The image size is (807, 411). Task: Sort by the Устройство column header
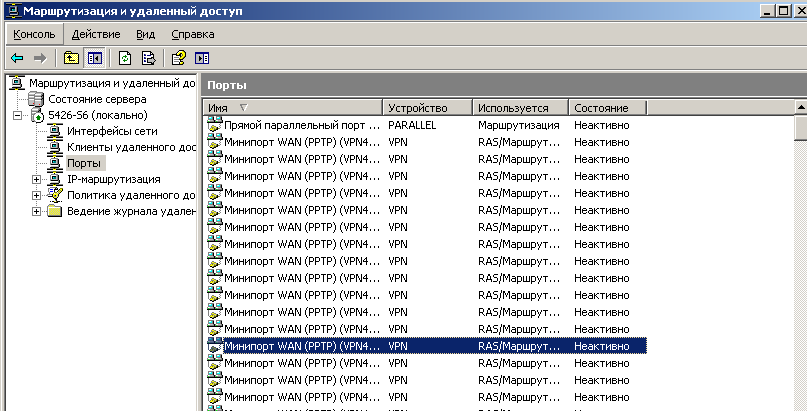click(428, 108)
